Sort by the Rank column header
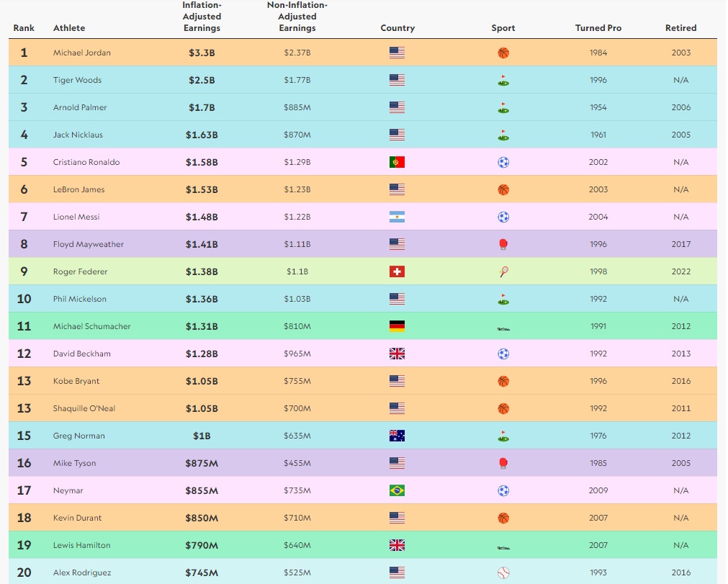Viewport: 728px width, 584px height. coord(24,28)
